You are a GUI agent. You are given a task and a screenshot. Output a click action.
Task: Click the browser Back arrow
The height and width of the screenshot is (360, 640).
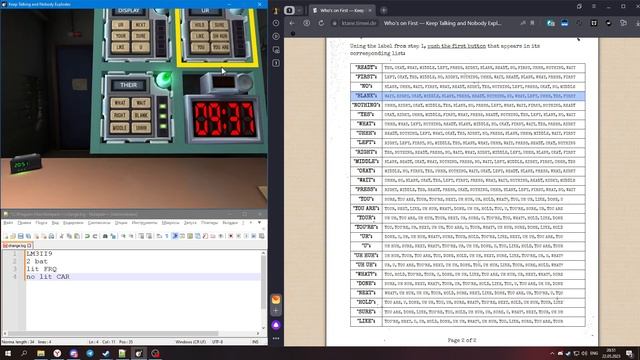292,23
